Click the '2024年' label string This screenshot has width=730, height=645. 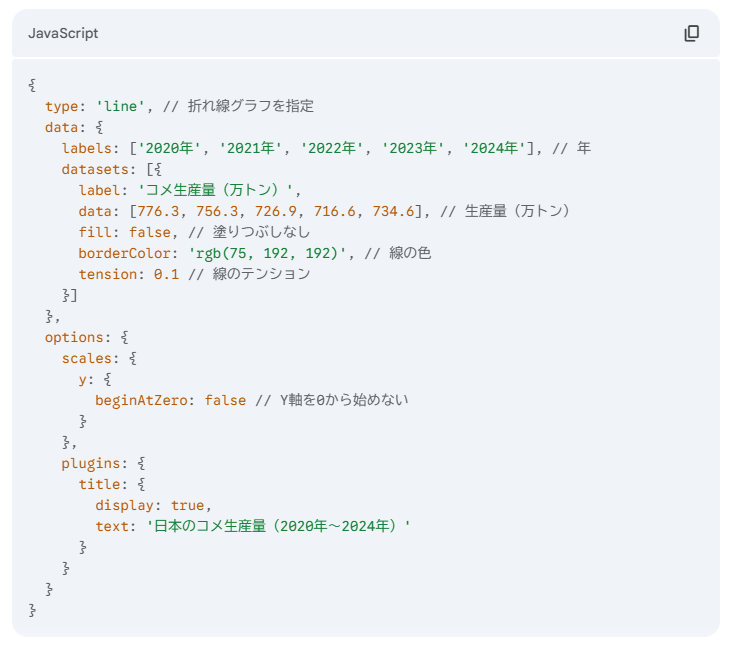494,148
